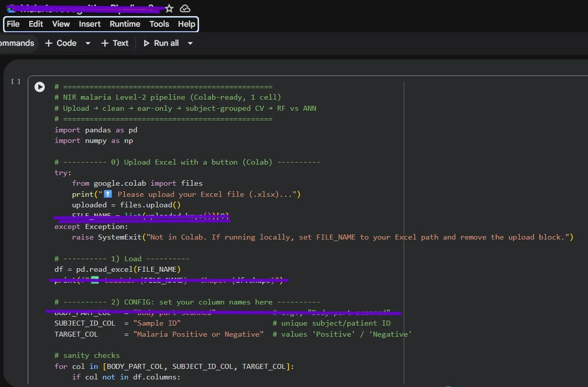588x387 pixels.
Task: Open the View menu
Action: click(61, 24)
